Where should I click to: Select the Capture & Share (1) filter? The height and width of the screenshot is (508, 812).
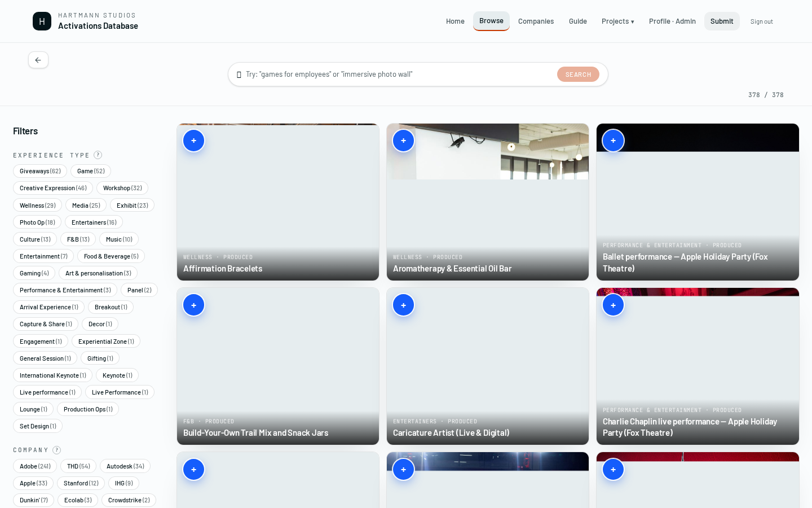click(46, 324)
